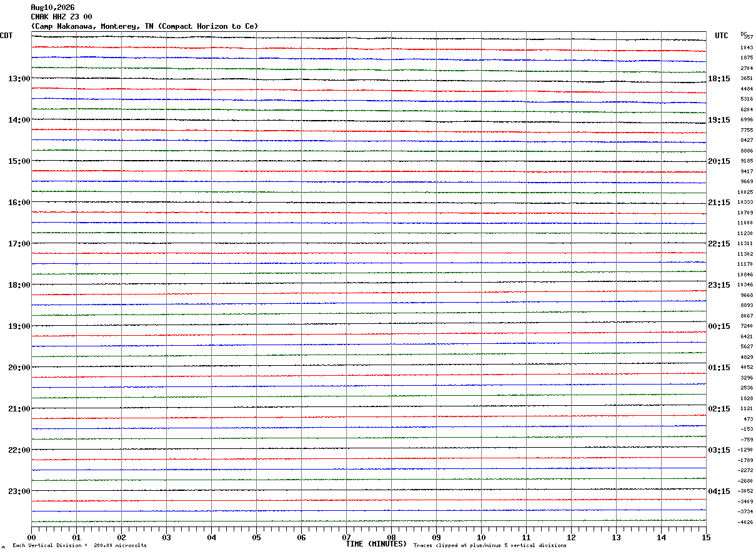Image resolution: width=756 pixels, height=554 pixels.
Task: Click the 15:00 CDT time label
Action: pyautogui.click(x=19, y=161)
